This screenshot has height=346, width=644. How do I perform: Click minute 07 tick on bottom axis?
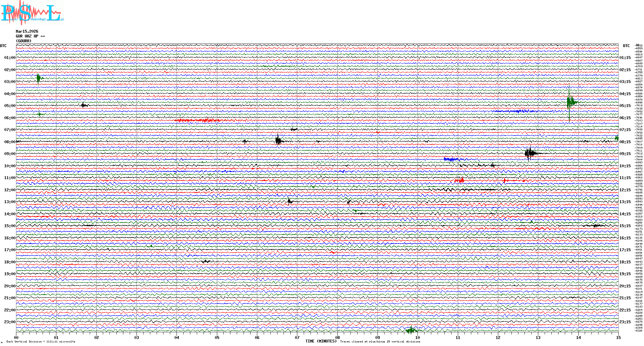pyautogui.click(x=297, y=337)
